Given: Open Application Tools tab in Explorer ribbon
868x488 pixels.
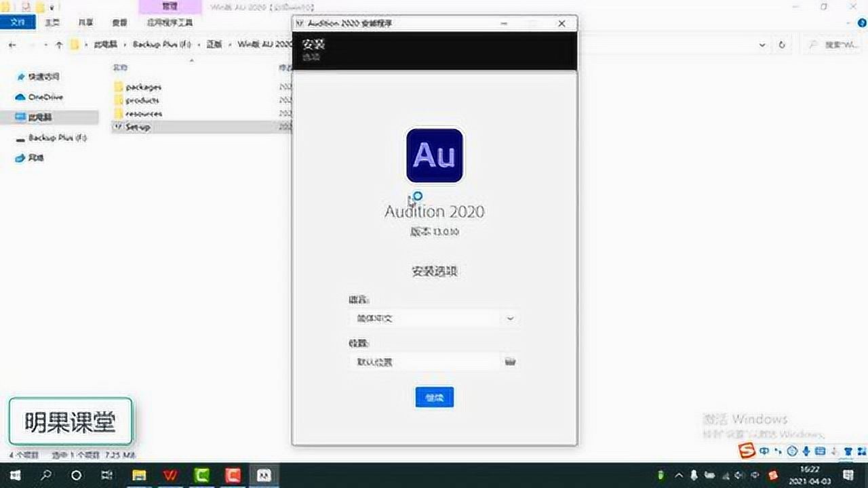Looking at the screenshot, I should (x=170, y=22).
